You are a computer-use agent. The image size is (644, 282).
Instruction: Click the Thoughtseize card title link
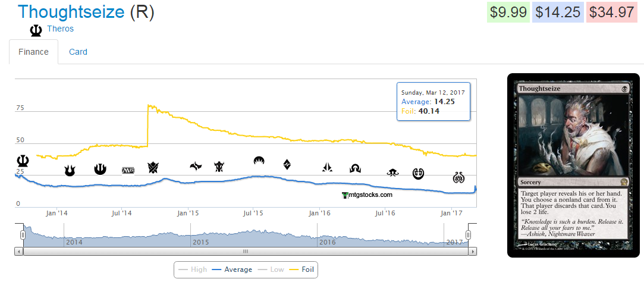point(71,11)
